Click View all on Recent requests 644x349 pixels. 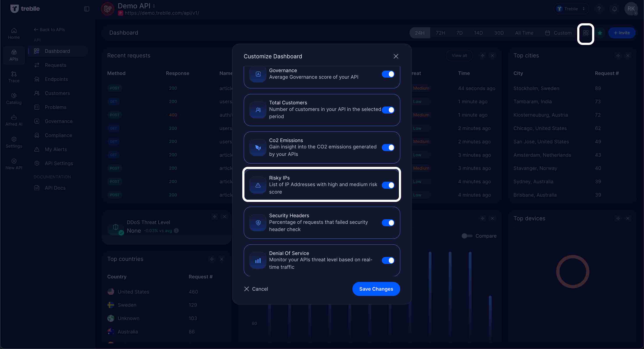(x=459, y=55)
